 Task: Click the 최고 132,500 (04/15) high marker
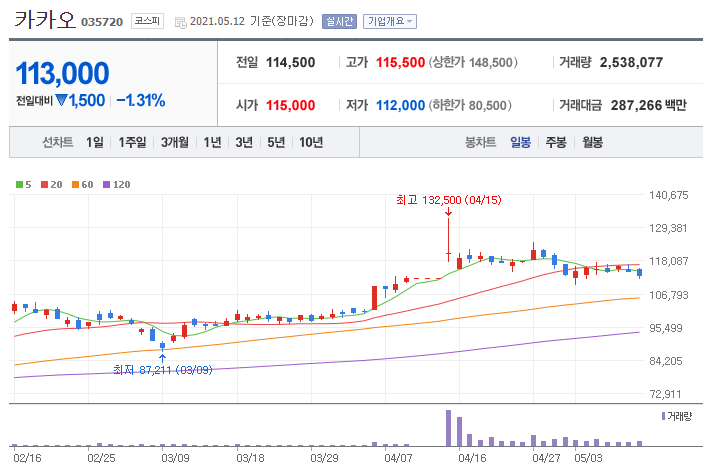coord(448,200)
